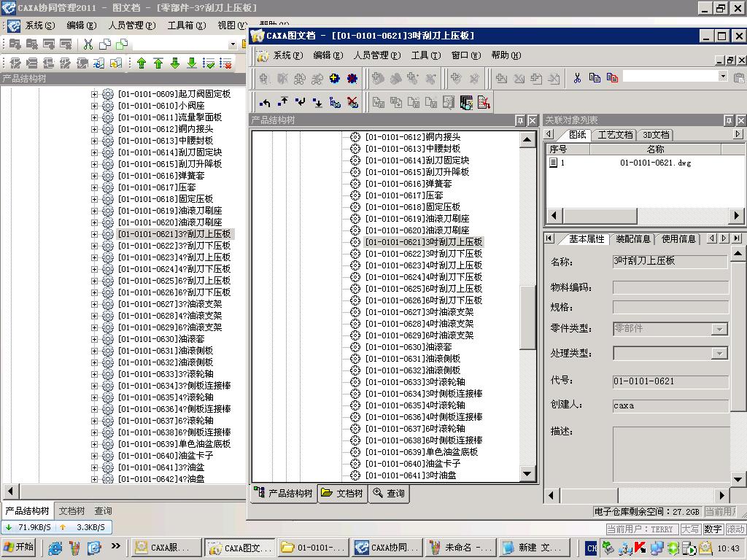This screenshot has width=747, height=560.
Task: Open 01-0101- folder from taskbar
Action: (312, 548)
